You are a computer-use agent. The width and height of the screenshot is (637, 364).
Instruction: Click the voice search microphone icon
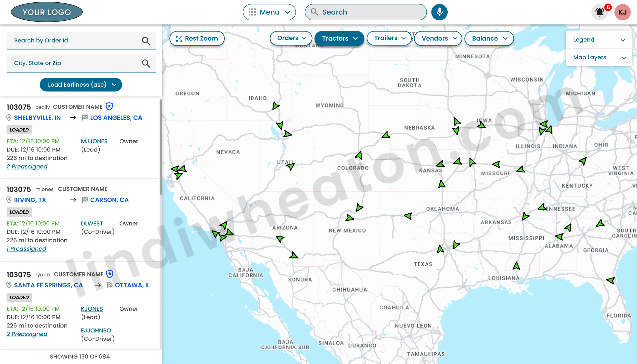(x=439, y=12)
